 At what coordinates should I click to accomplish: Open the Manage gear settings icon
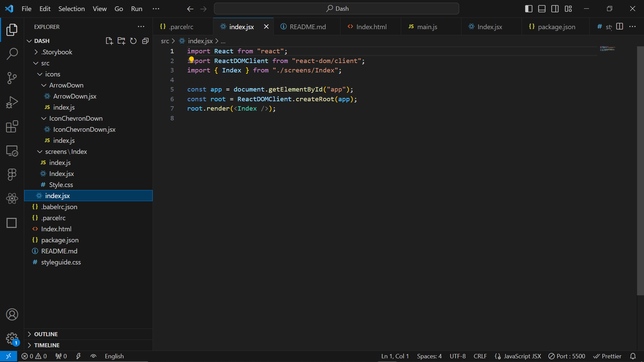[x=12, y=339]
